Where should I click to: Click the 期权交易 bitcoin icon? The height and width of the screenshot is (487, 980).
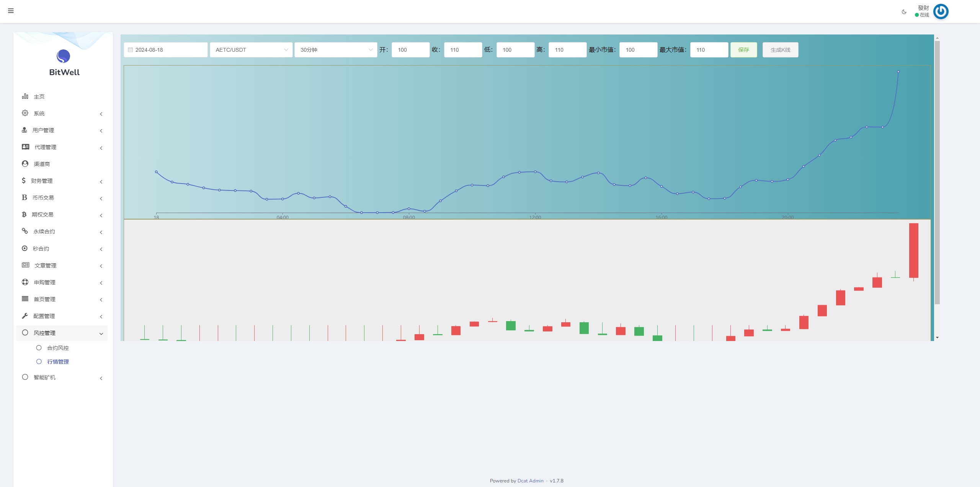pos(24,214)
